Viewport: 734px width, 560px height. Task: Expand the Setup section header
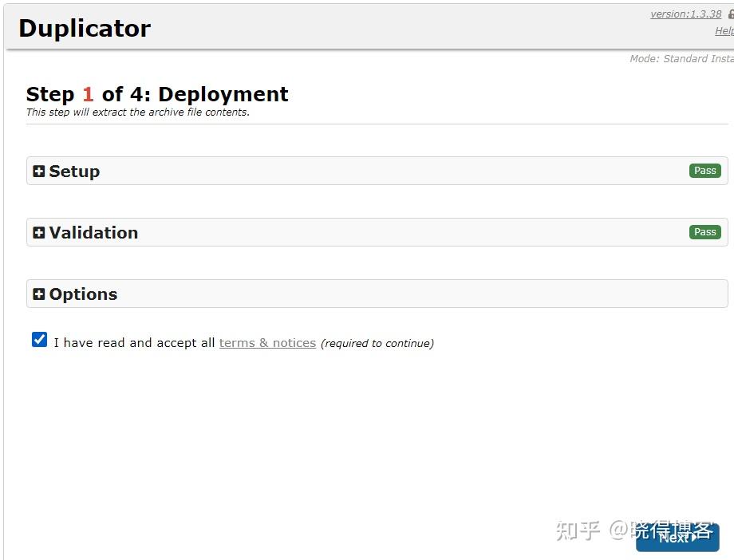pos(377,171)
